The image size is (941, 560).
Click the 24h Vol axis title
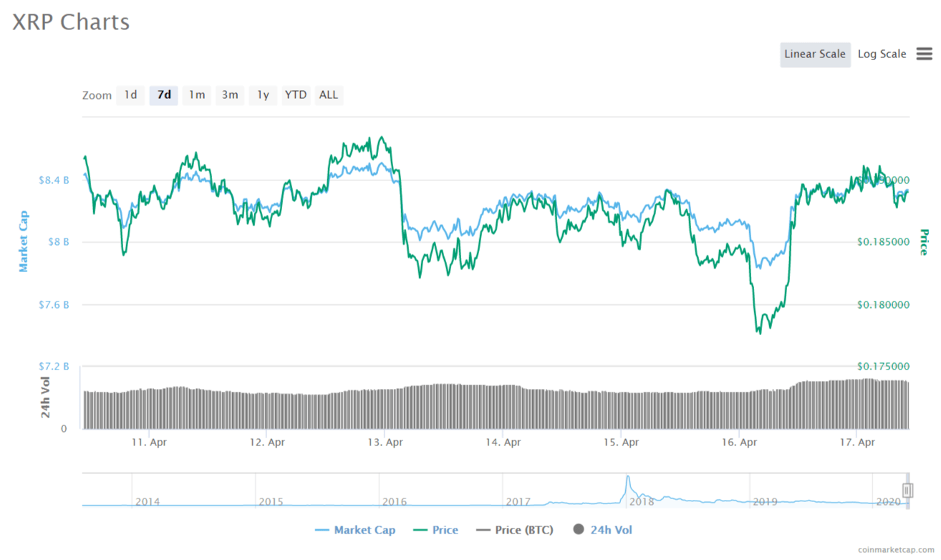click(x=46, y=397)
